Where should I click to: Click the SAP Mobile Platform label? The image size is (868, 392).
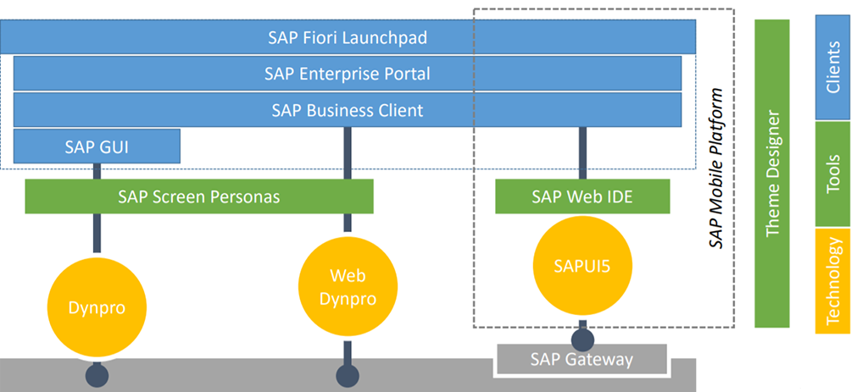point(717,169)
